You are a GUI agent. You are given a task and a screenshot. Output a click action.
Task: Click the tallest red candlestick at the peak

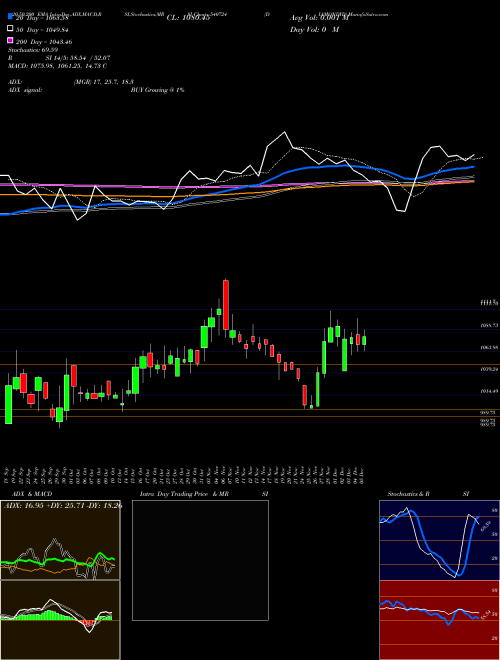[226, 305]
